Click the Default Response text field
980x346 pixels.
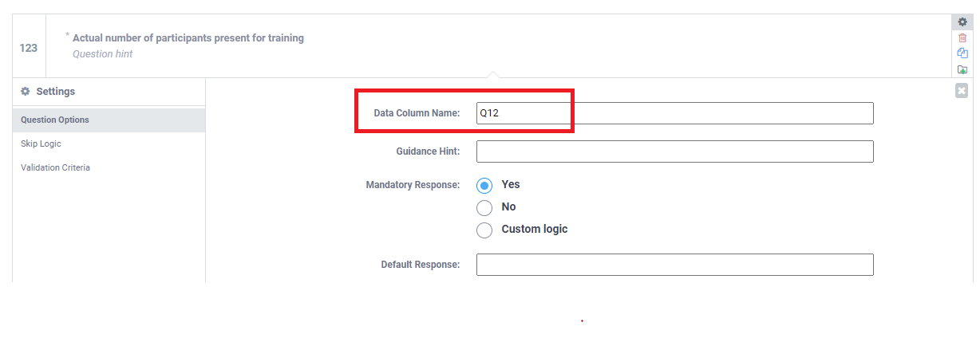674,265
